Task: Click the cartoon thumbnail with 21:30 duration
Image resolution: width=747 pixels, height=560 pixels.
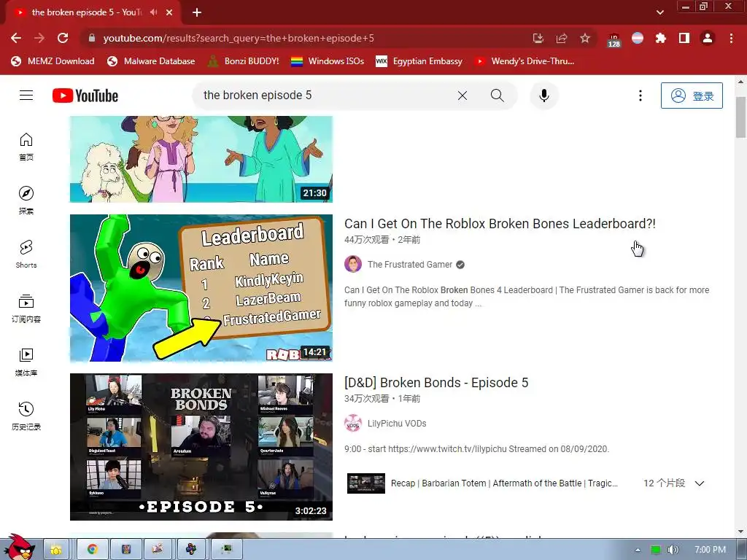Action: (201, 159)
